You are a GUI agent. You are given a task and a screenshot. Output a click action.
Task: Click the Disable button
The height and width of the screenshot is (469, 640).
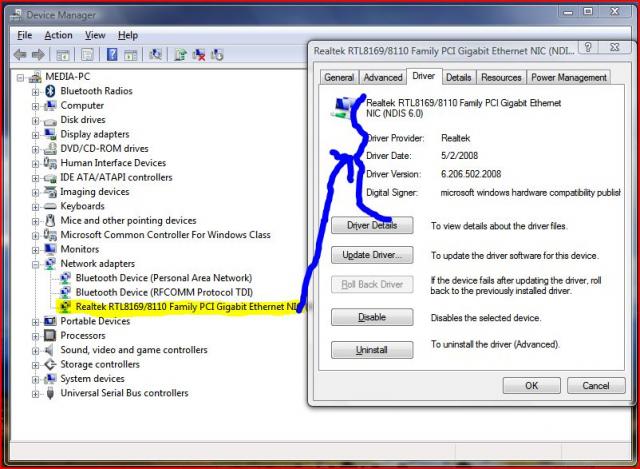coord(372,317)
